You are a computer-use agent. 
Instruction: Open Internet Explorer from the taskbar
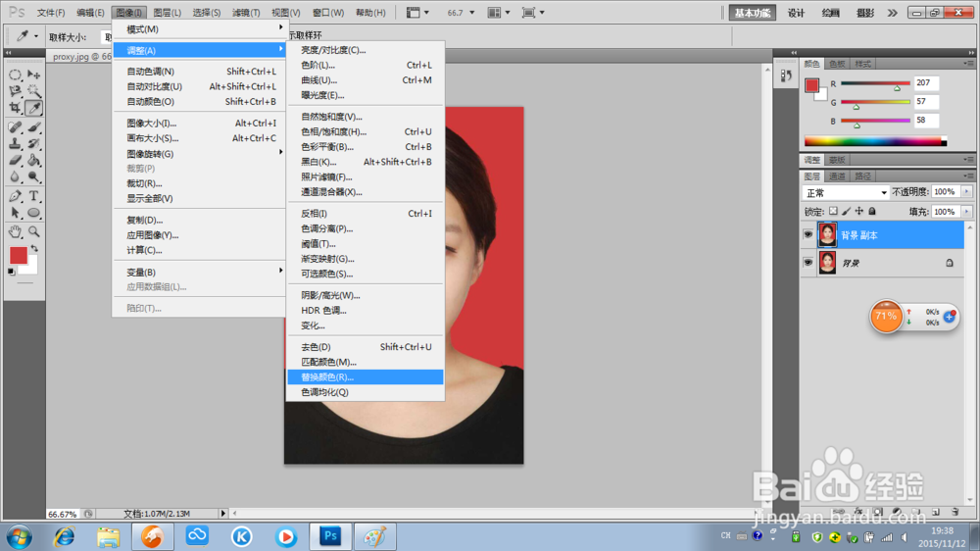[x=64, y=536]
